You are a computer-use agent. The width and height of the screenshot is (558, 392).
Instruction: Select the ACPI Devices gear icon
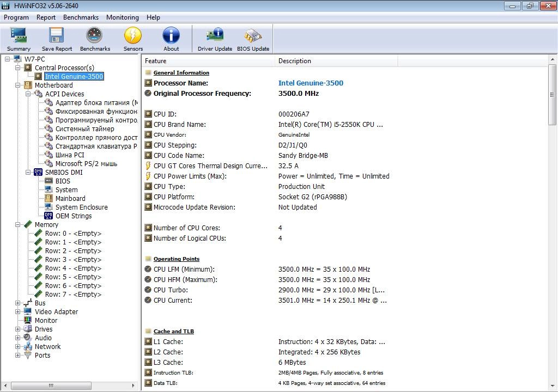point(39,94)
